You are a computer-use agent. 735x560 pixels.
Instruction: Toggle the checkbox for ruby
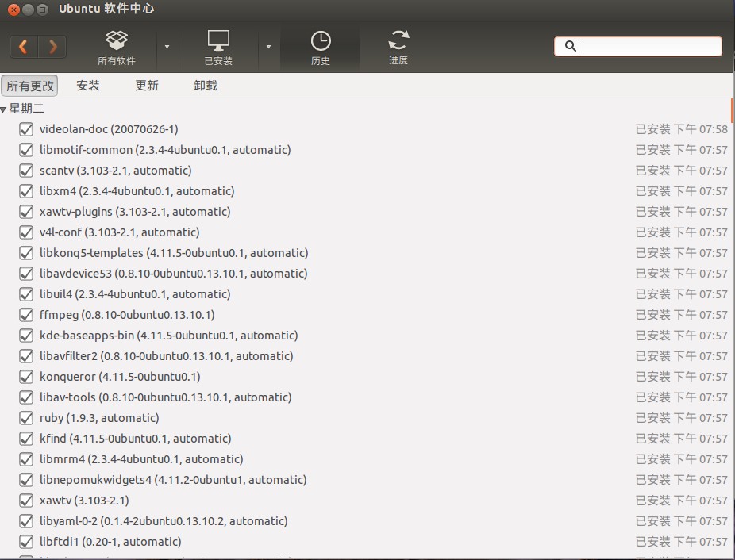pos(26,418)
